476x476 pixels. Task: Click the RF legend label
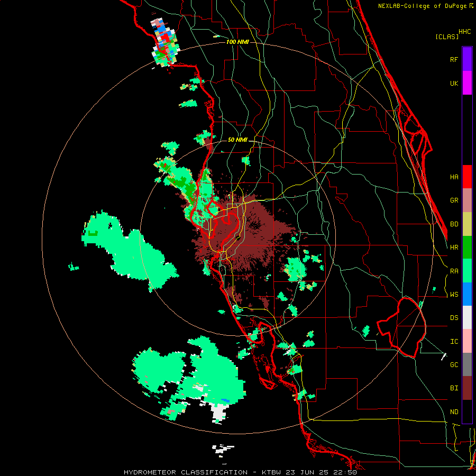click(454, 59)
